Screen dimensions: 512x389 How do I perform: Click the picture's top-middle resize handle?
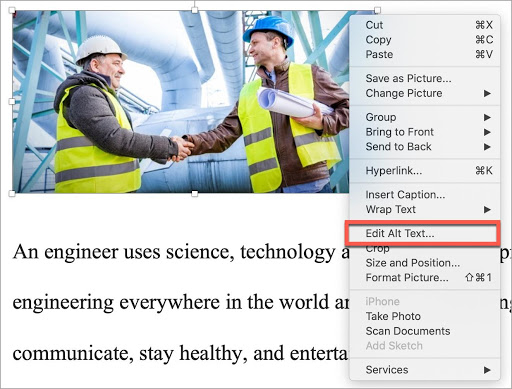(x=195, y=10)
